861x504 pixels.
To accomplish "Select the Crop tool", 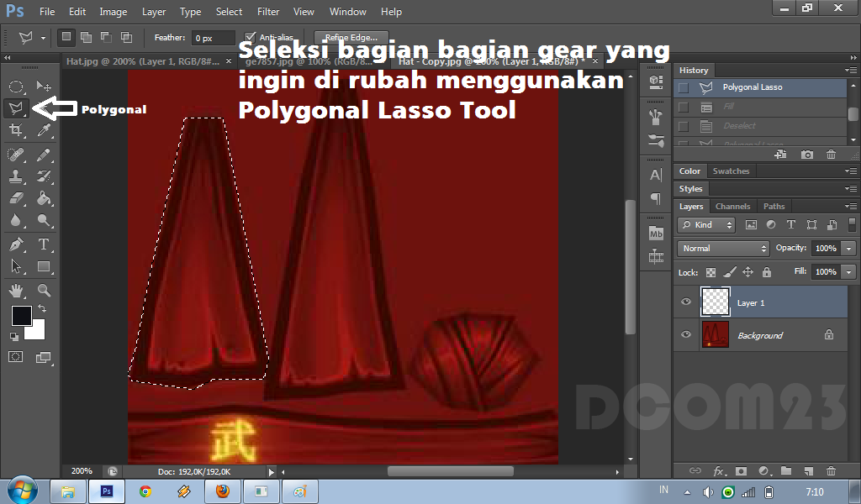I will [16, 130].
